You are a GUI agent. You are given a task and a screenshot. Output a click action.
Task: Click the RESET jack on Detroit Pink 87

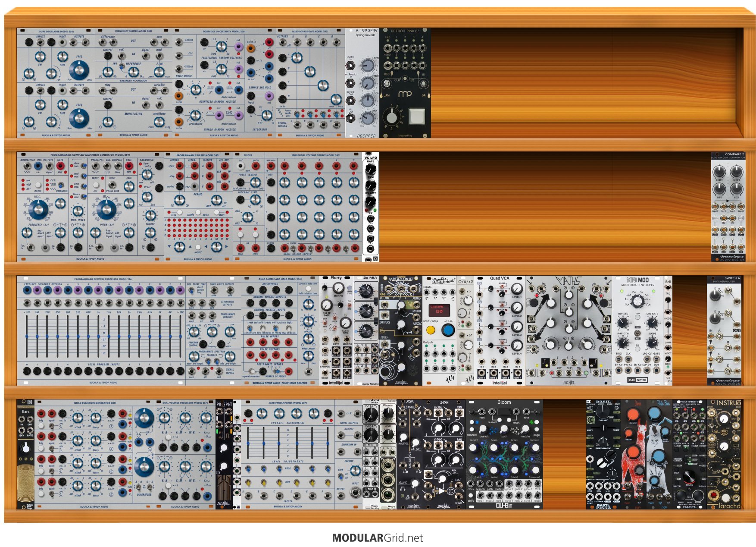[x=388, y=66]
